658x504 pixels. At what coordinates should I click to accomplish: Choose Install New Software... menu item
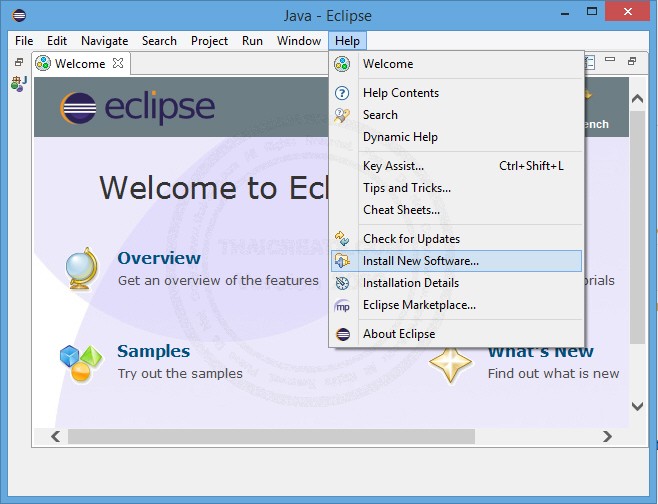(456, 261)
